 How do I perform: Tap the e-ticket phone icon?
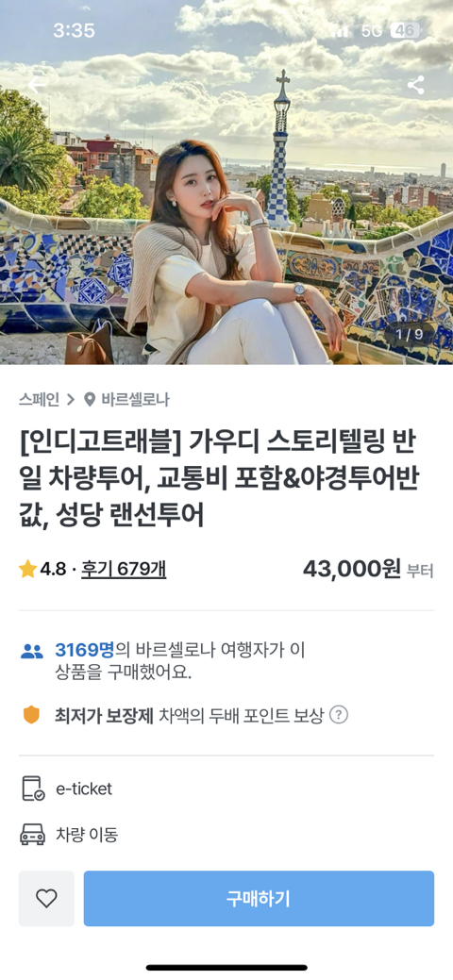coord(33,789)
